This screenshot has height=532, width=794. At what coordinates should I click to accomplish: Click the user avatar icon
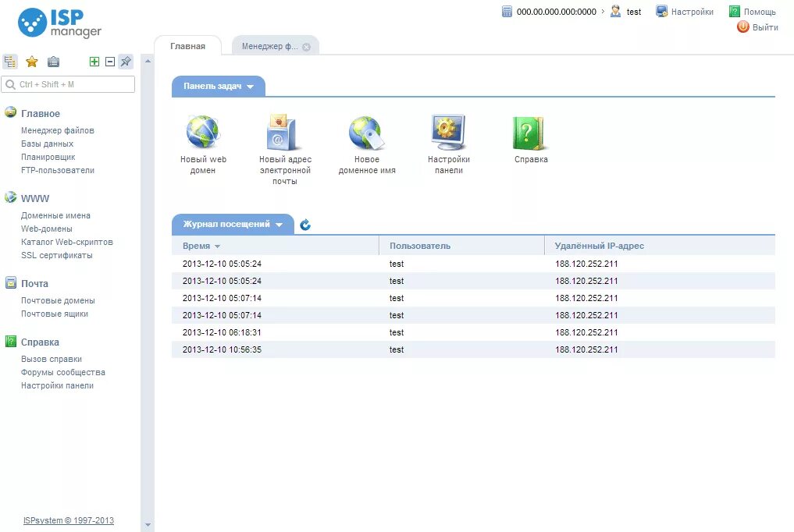tap(616, 11)
